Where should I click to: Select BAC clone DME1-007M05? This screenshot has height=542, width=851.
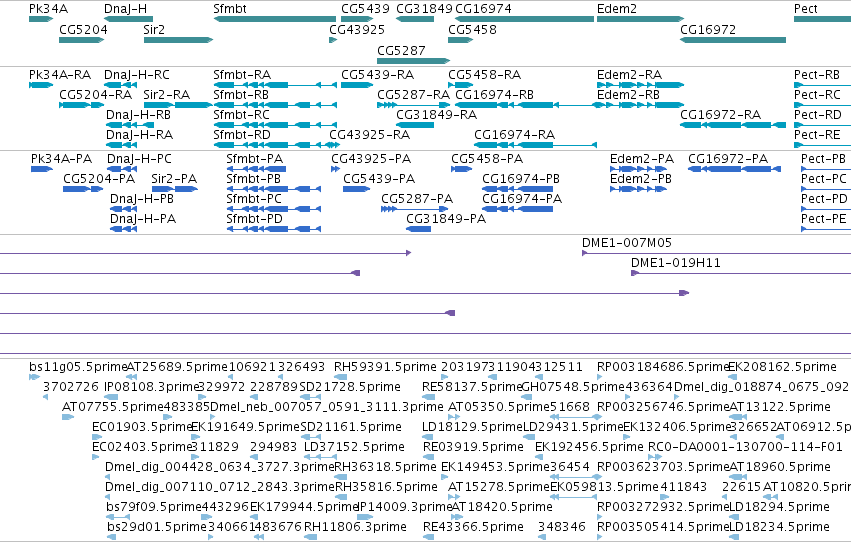coord(716,253)
